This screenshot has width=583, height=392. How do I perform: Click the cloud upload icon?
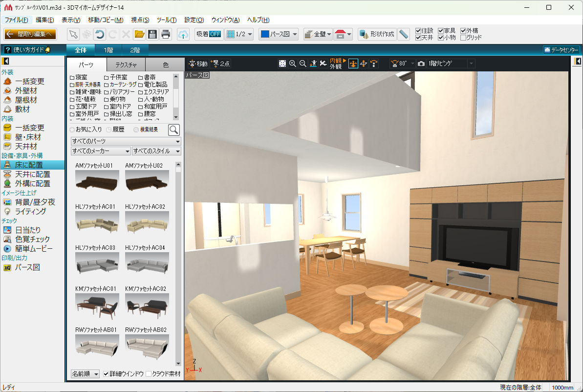click(x=183, y=34)
